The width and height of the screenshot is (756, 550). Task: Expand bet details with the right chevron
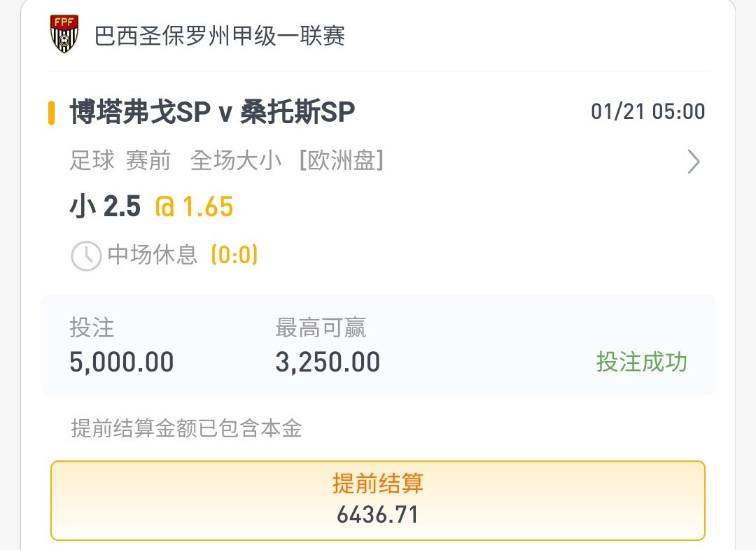click(693, 162)
